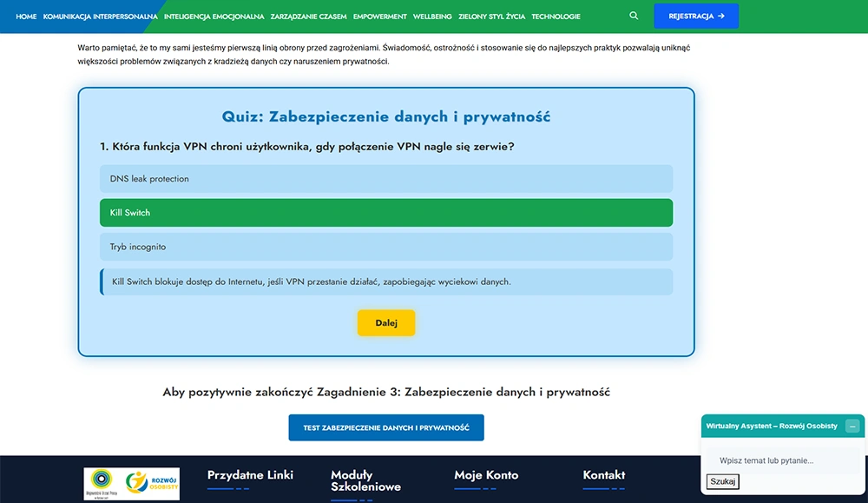Click the Rozwój Osobisty footer logo
This screenshot has height=503, width=868.
click(132, 484)
